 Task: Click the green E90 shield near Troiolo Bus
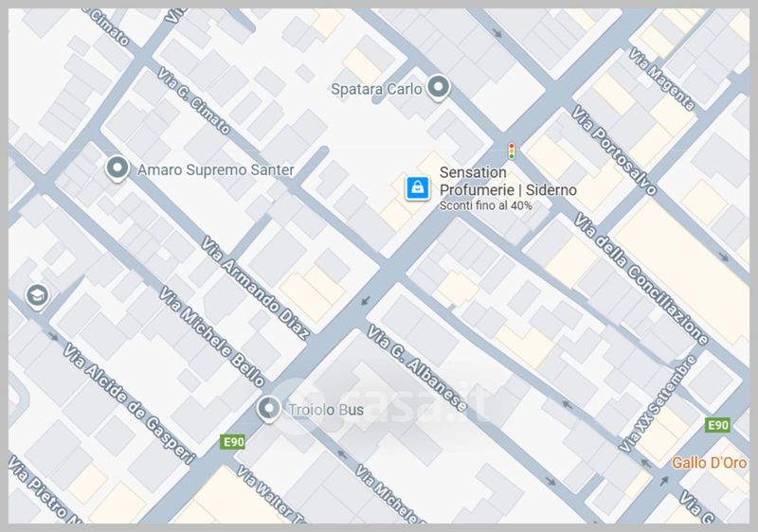point(232,442)
